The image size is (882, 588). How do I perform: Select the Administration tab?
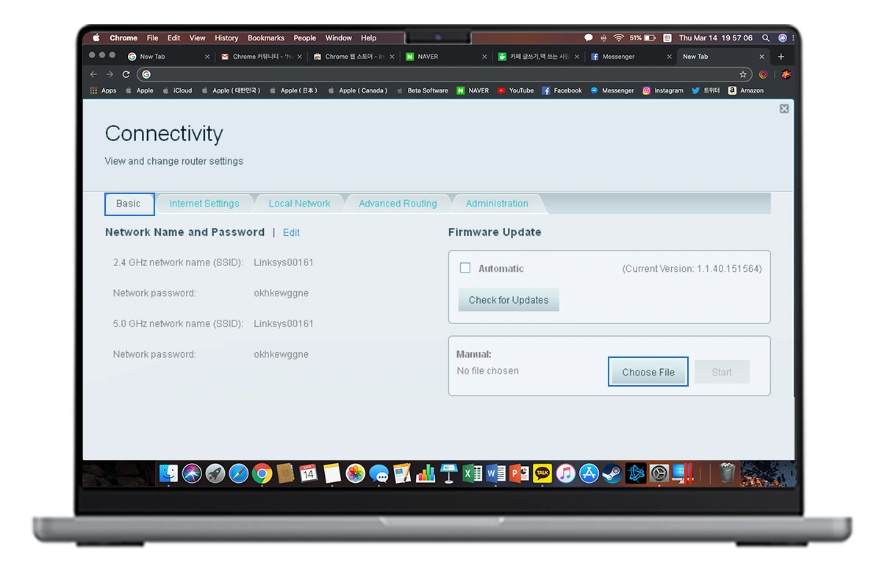497,204
